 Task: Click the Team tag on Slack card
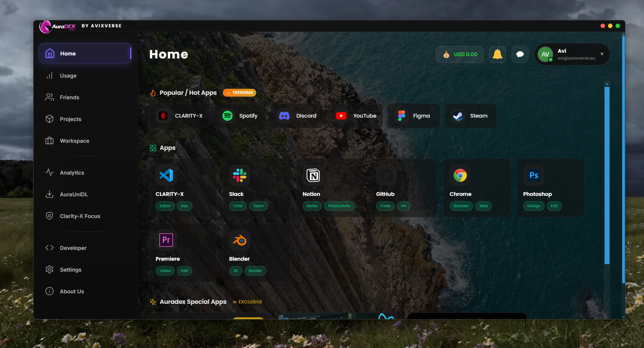258,206
